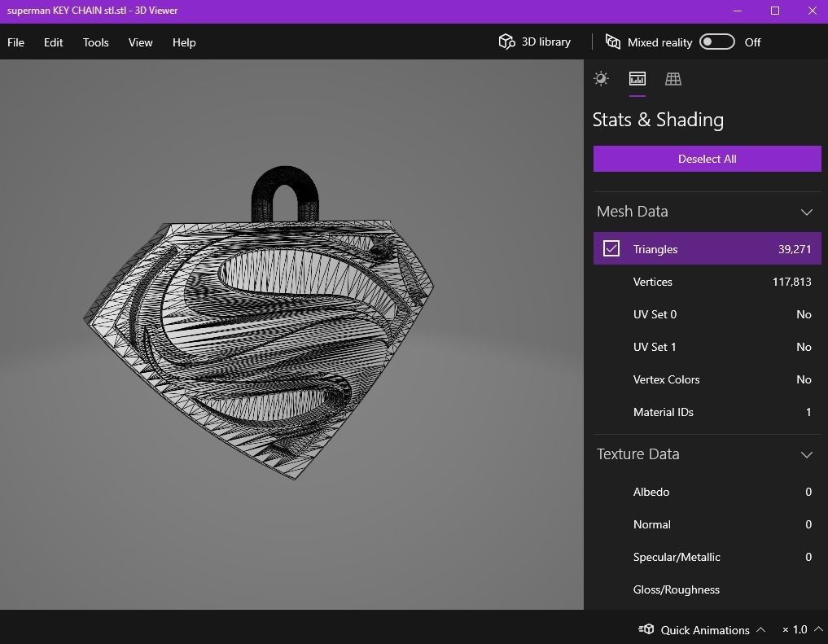Click the Mixed reality cube icon
This screenshot has width=828, height=644.
coord(612,42)
